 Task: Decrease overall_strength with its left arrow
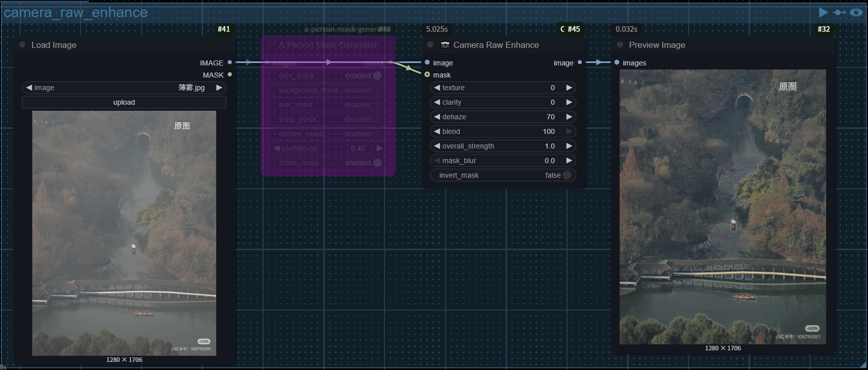pyautogui.click(x=437, y=146)
